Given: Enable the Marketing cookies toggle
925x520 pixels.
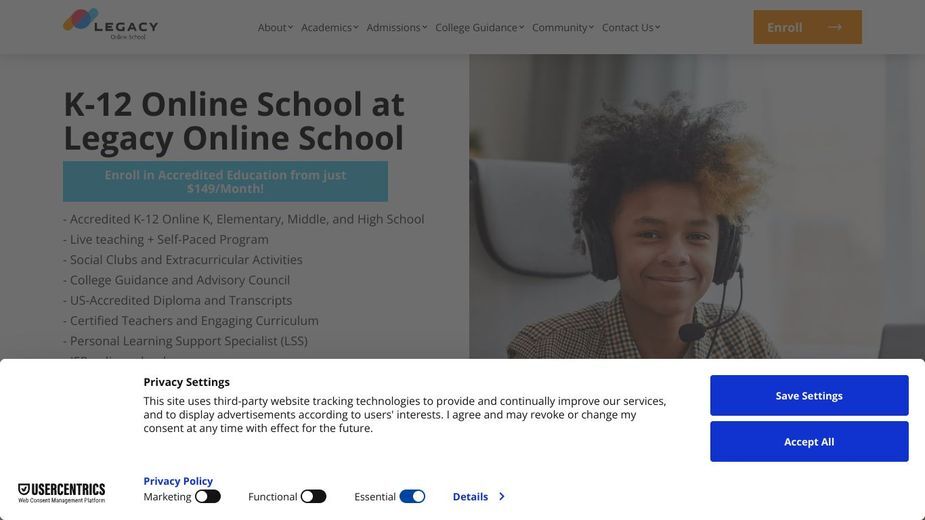Looking at the screenshot, I should tap(208, 496).
